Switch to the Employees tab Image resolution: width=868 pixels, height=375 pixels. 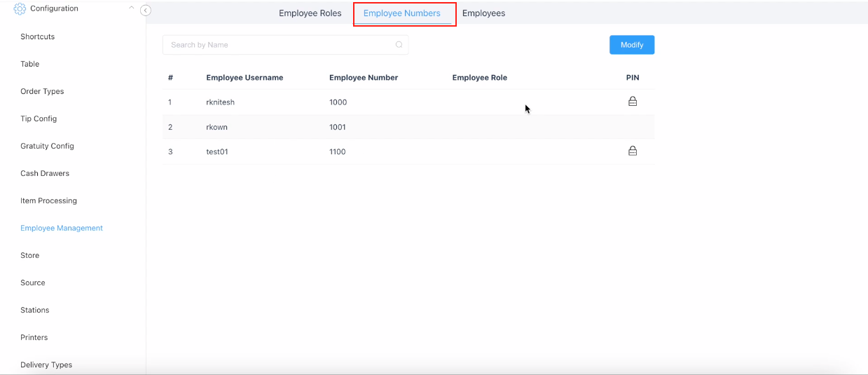click(x=483, y=13)
